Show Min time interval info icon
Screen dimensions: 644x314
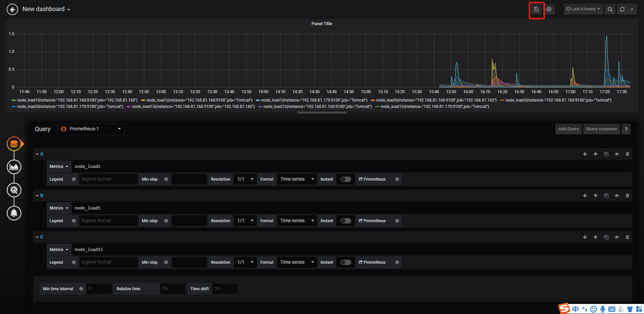tap(81, 289)
